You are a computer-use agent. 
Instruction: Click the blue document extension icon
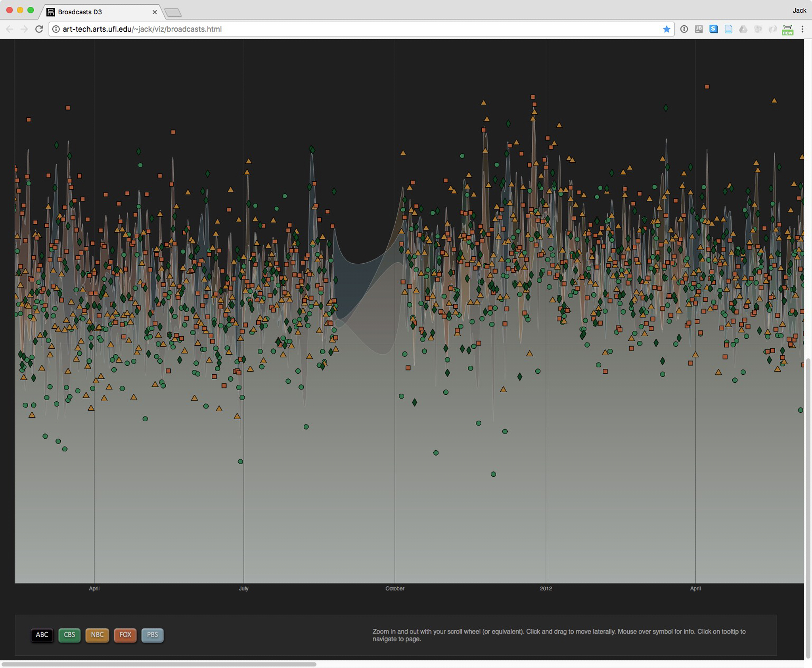pyautogui.click(x=728, y=29)
